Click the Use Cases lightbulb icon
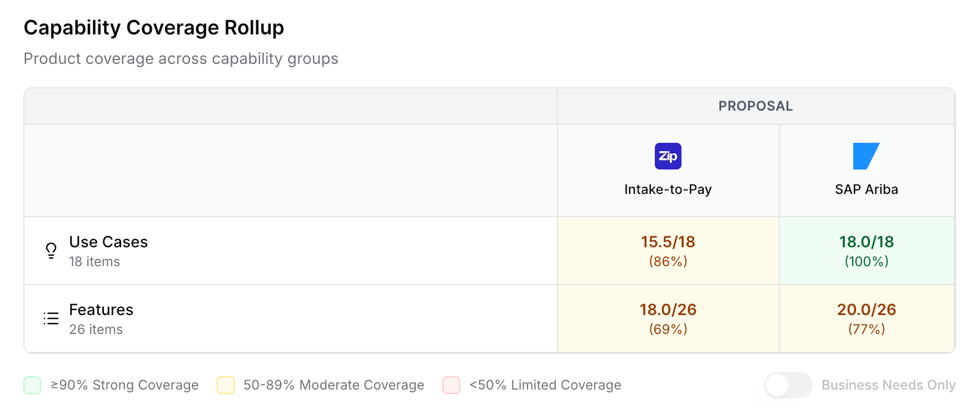This screenshot has height=409, width=980. (x=51, y=251)
